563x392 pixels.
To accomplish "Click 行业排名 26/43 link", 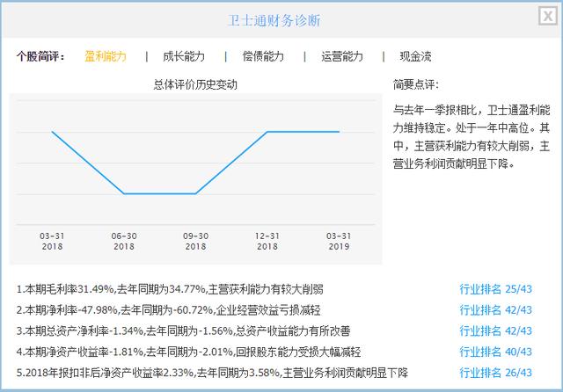I will pyautogui.click(x=495, y=373).
